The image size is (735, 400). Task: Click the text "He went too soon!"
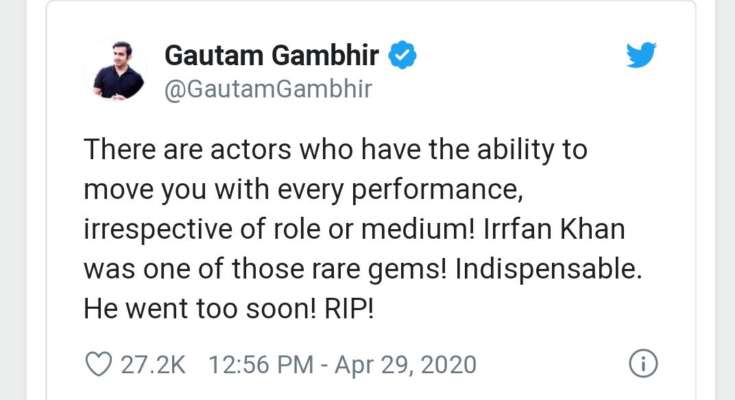(200, 309)
